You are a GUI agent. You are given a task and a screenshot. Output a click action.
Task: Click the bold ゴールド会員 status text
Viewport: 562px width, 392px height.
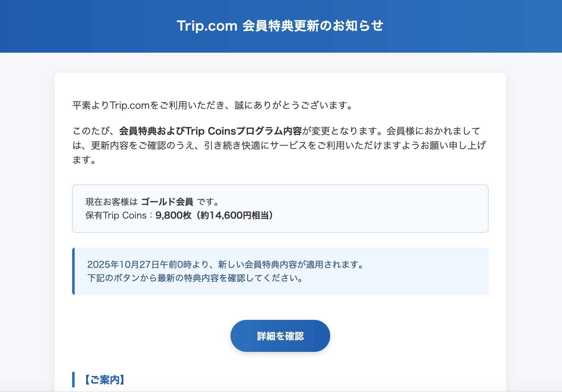click(167, 202)
